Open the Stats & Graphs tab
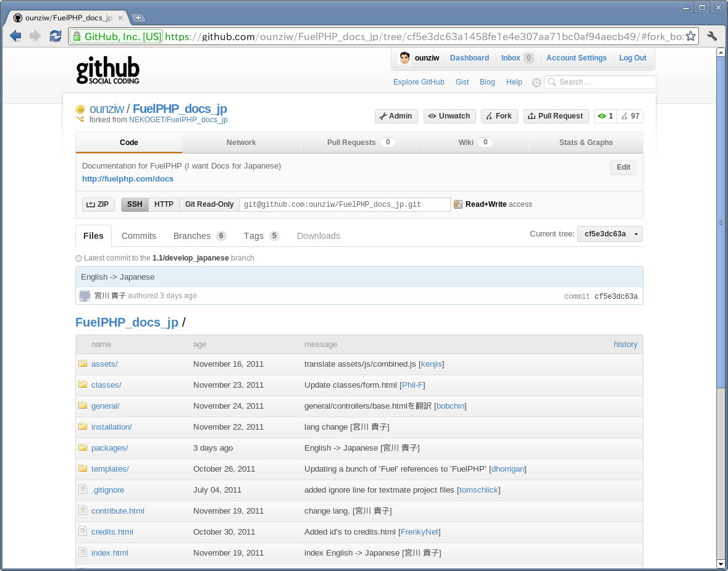This screenshot has height=571, width=728. (x=585, y=143)
